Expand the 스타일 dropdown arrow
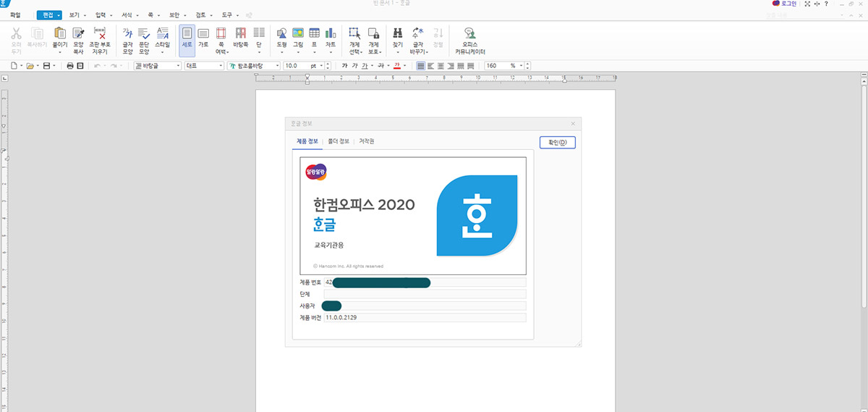Image resolution: width=868 pixels, height=412 pixels. click(163, 52)
